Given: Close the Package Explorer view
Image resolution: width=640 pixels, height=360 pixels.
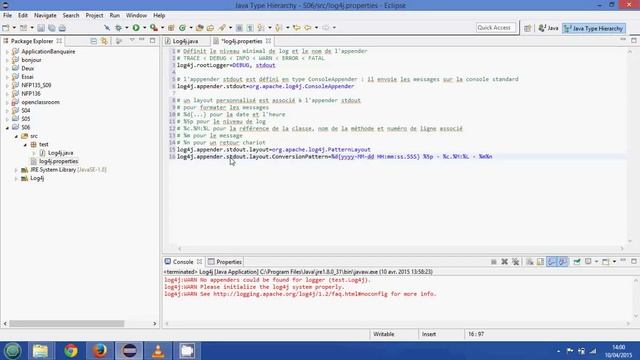Looking at the screenshot, I should [x=59, y=41].
